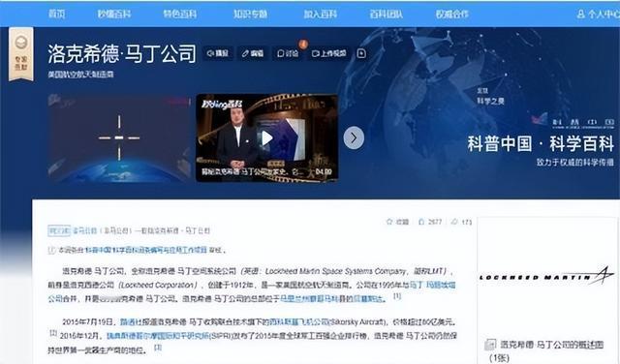This screenshot has height=364, width=620.
Task: Click the next arrow beside the video thumbnails
Action: click(354, 137)
